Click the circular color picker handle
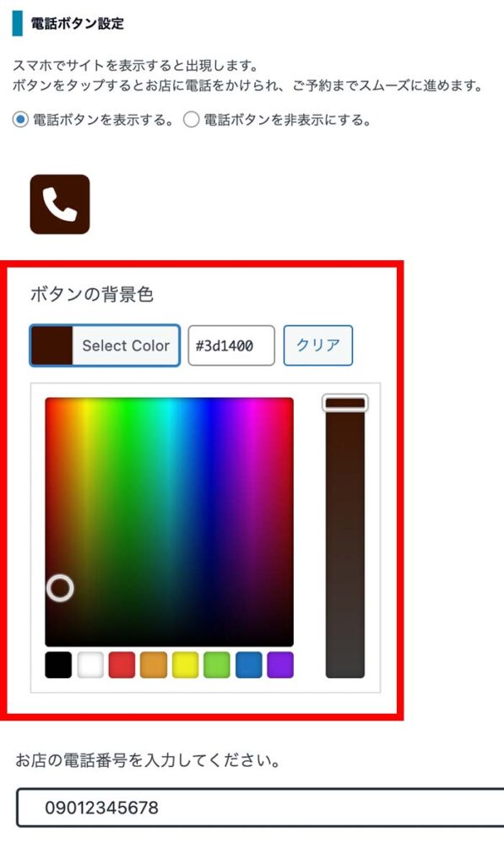 click(x=60, y=588)
